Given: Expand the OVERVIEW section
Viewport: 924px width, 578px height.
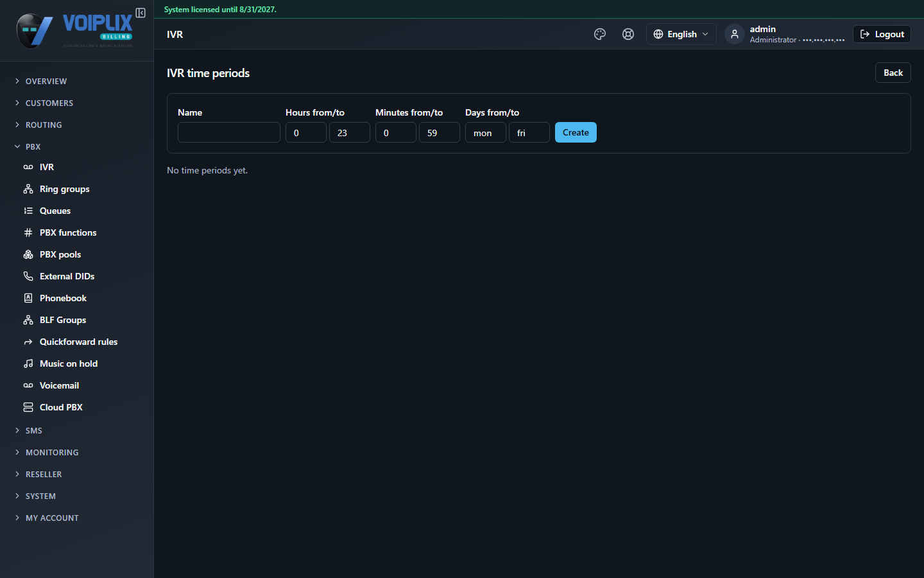Looking at the screenshot, I should pyautogui.click(x=77, y=81).
